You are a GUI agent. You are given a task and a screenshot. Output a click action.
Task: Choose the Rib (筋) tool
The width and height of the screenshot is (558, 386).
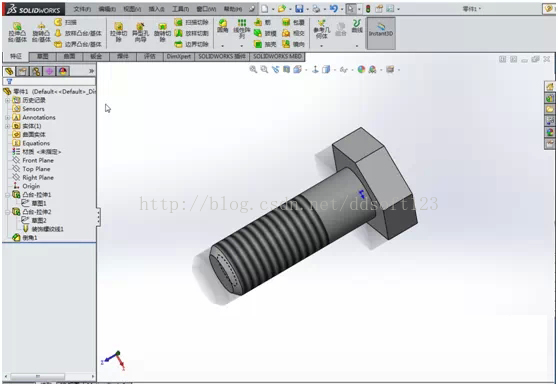pos(262,22)
